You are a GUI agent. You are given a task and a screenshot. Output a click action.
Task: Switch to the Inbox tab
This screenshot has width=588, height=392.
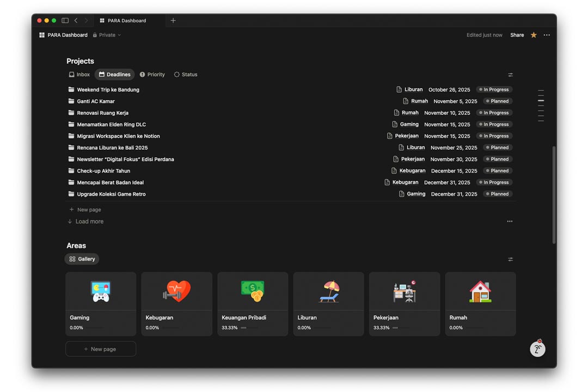coord(79,75)
